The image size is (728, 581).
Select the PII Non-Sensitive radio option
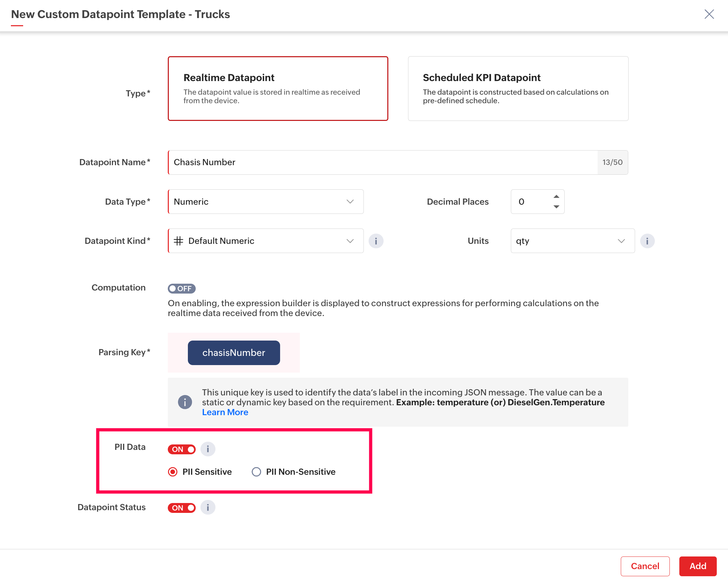[256, 472]
